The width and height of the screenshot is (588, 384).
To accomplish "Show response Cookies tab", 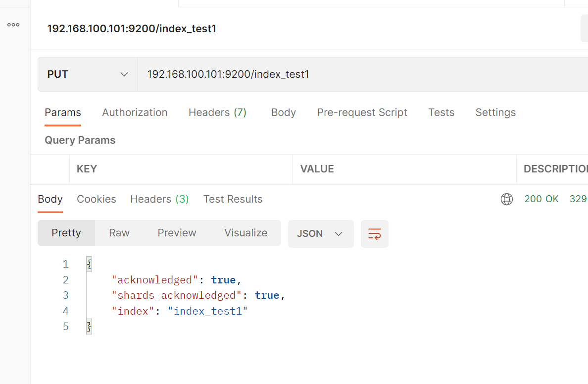I will point(97,199).
